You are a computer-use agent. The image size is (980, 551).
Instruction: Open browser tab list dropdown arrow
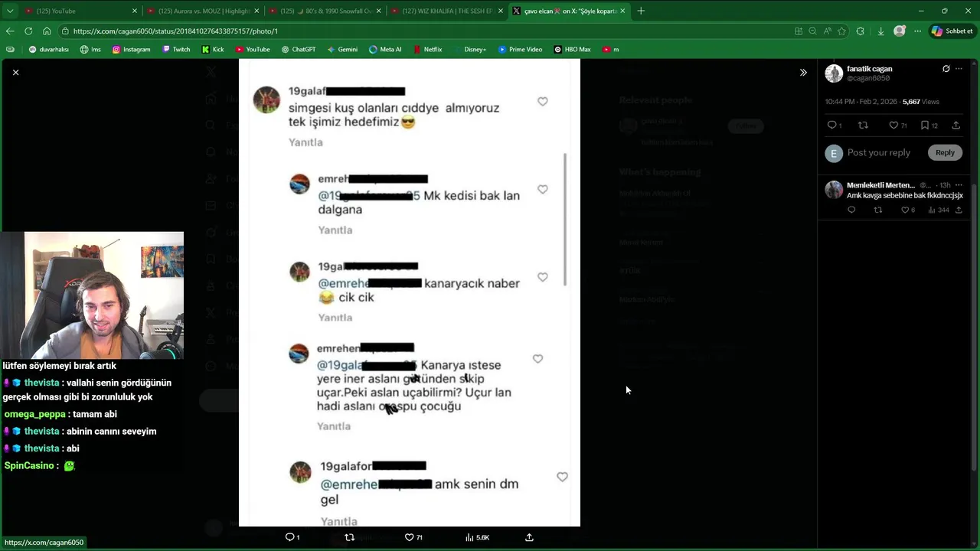tap(9, 11)
